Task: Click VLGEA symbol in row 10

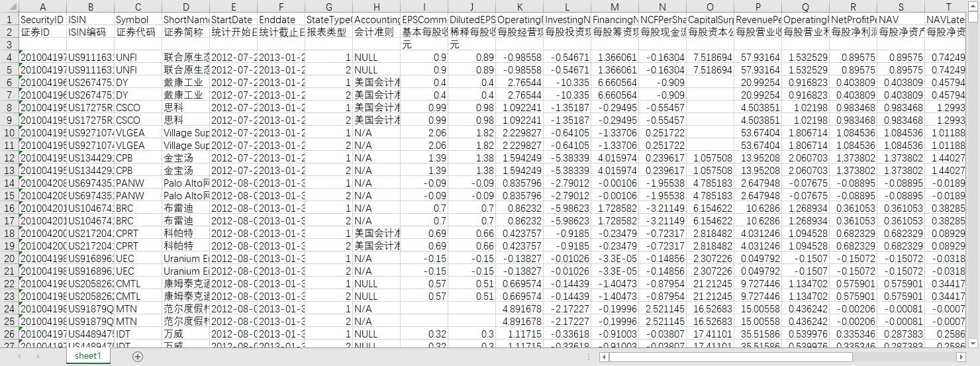Action: coord(138,132)
